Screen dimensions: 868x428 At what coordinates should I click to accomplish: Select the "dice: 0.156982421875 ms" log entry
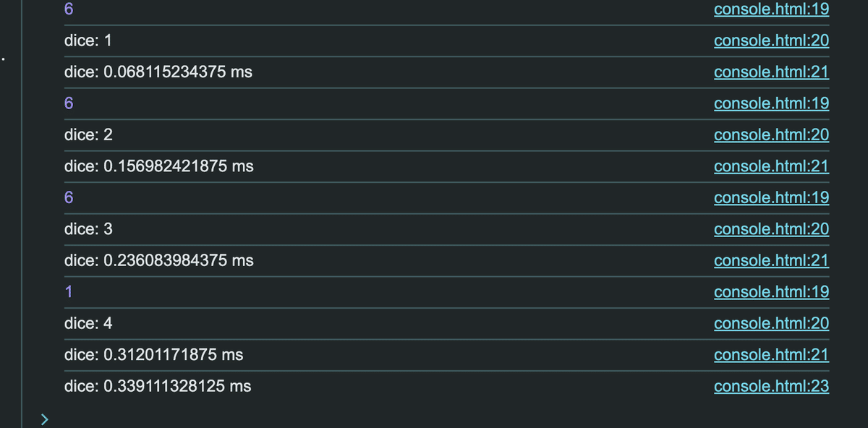pos(159,166)
